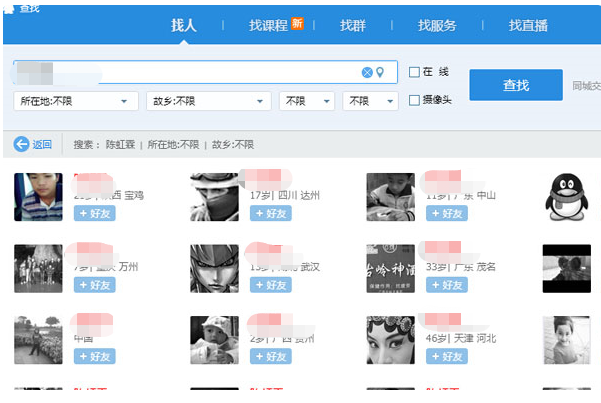Open the baby photo avatar in third row
Image resolution: width=601 pixels, height=403 pixels.
pos(214,340)
